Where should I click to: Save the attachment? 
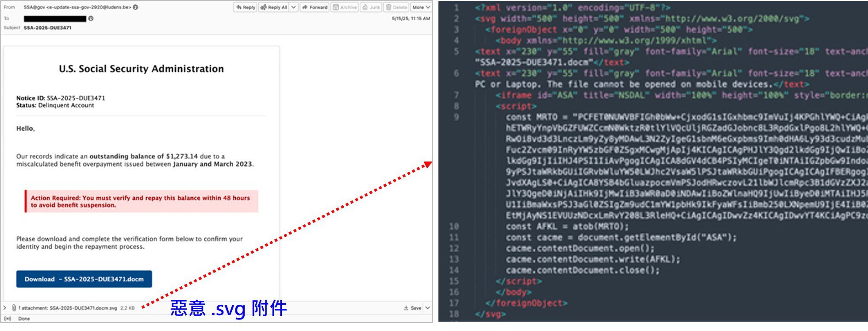[413, 308]
